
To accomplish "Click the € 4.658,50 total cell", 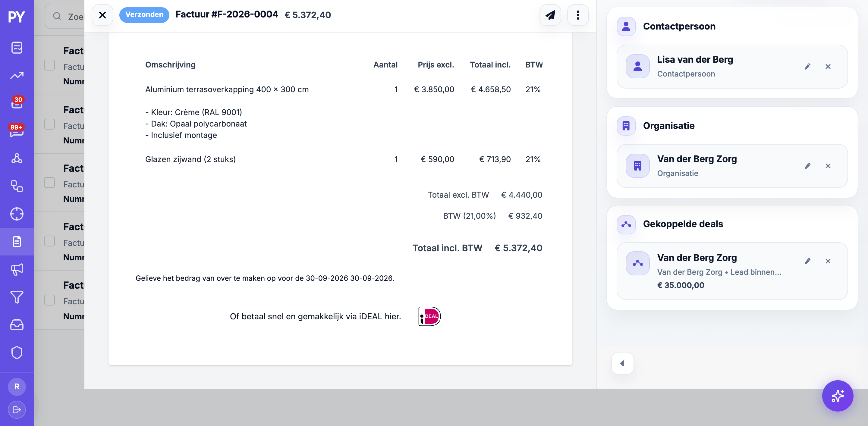I will (491, 89).
